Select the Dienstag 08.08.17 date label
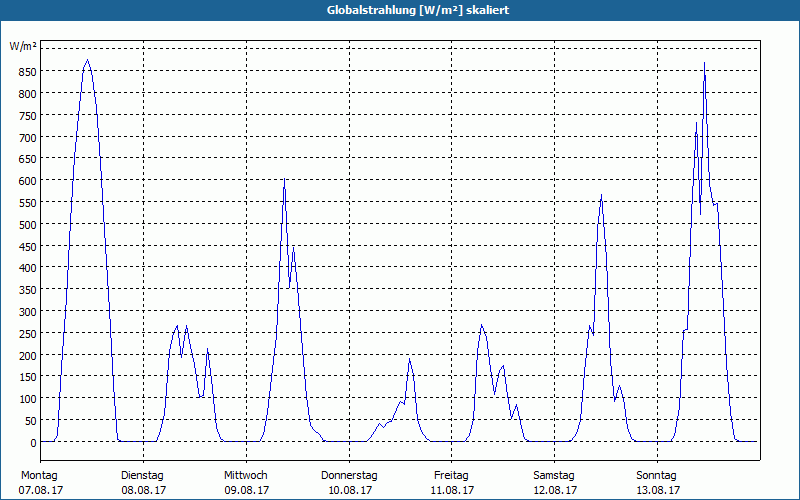 point(143,483)
